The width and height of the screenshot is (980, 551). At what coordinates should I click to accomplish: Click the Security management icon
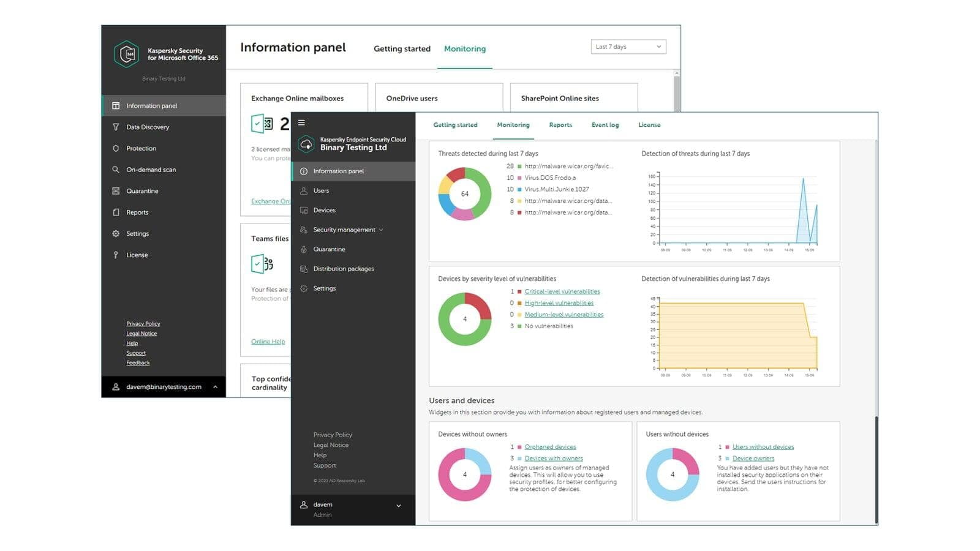pyautogui.click(x=304, y=230)
